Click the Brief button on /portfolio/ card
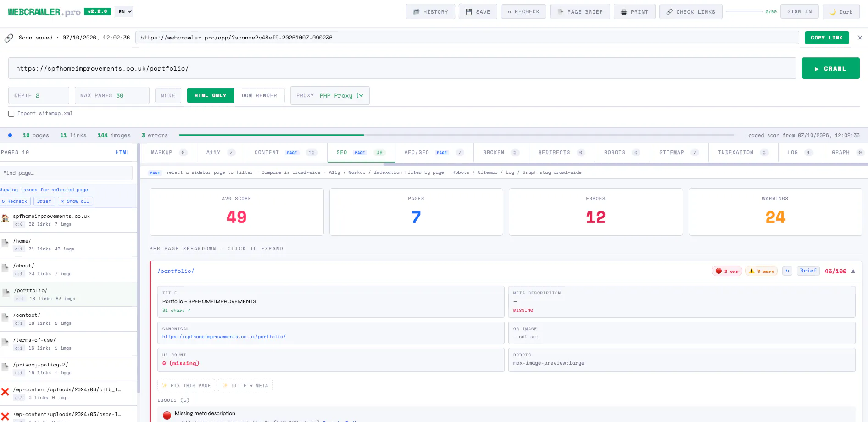The image size is (868, 422). pos(808,271)
